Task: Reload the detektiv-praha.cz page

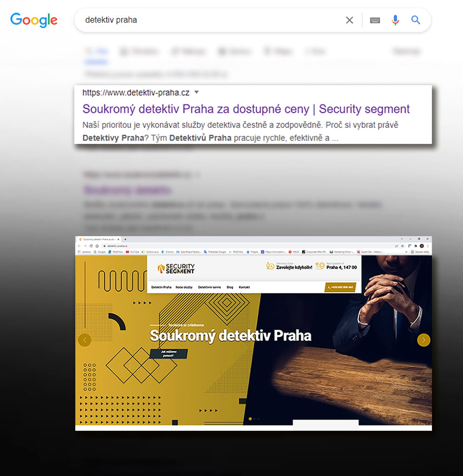Action: point(91,246)
